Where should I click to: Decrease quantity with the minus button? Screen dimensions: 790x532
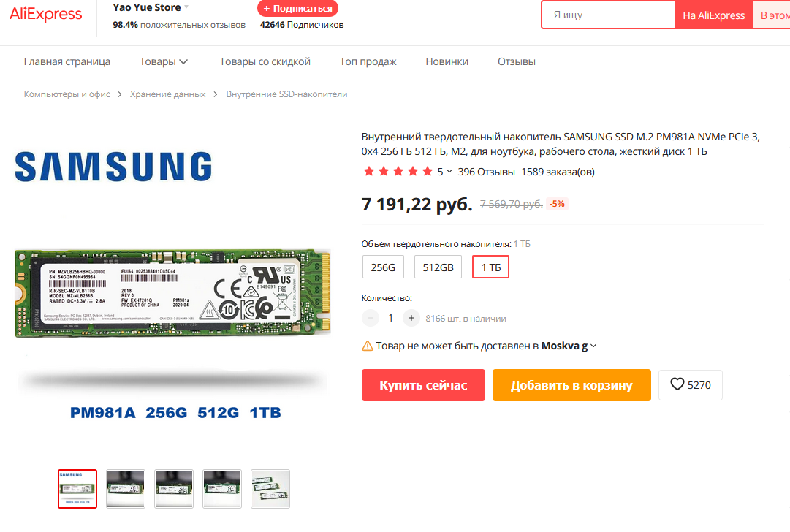pyautogui.click(x=371, y=319)
